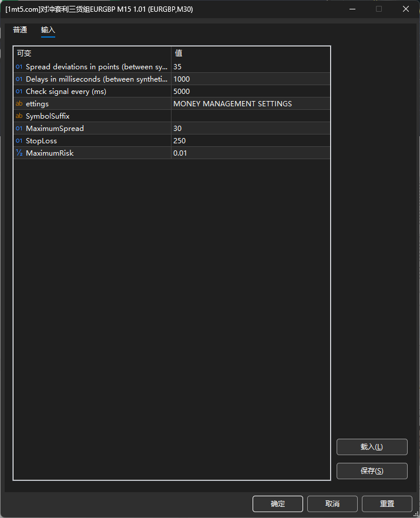Edit the MaximumRisk value 0.01
Viewport: 420px width, 518px height.
250,153
